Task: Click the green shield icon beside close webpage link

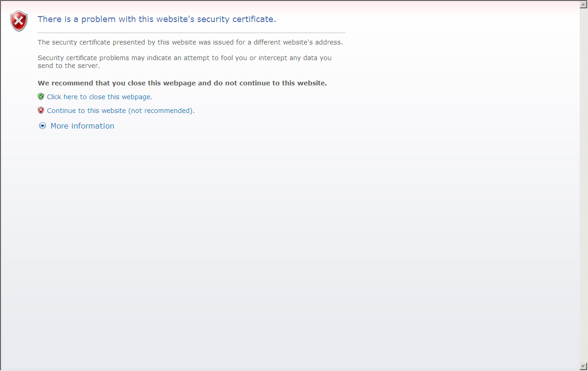Action: (x=41, y=96)
